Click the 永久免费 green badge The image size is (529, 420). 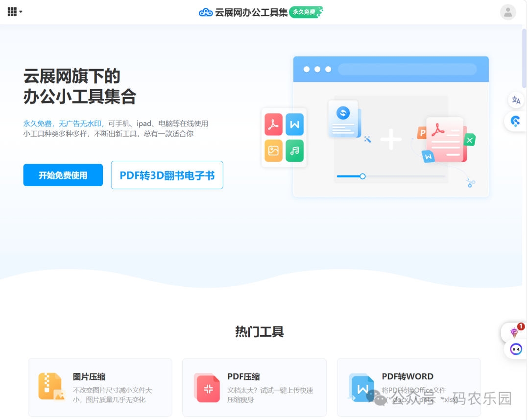[x=305, y=12]
